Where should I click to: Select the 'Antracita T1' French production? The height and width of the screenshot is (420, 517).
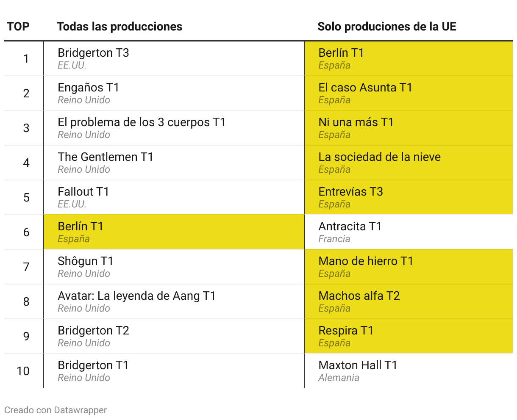(350, 227)
